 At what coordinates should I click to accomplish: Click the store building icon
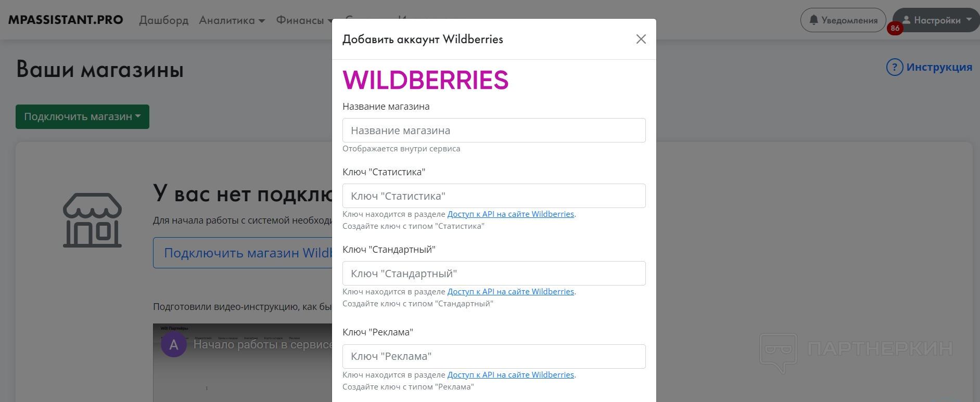pos(92,220)
